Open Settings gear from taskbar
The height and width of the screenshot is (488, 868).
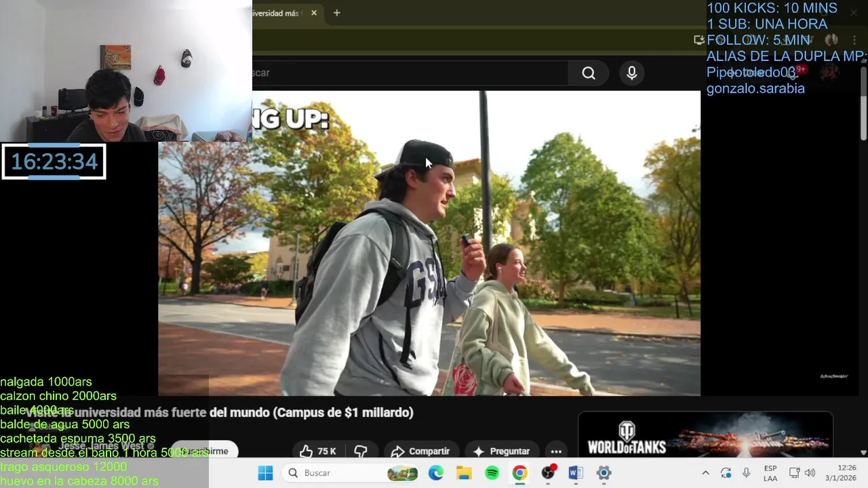click(604, 473)
